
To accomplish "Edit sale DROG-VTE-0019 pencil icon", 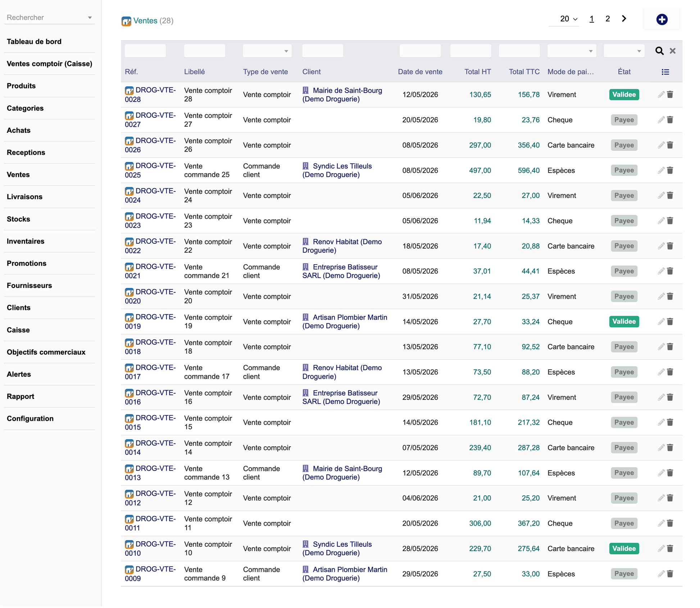I will click(x=661, y=321).
